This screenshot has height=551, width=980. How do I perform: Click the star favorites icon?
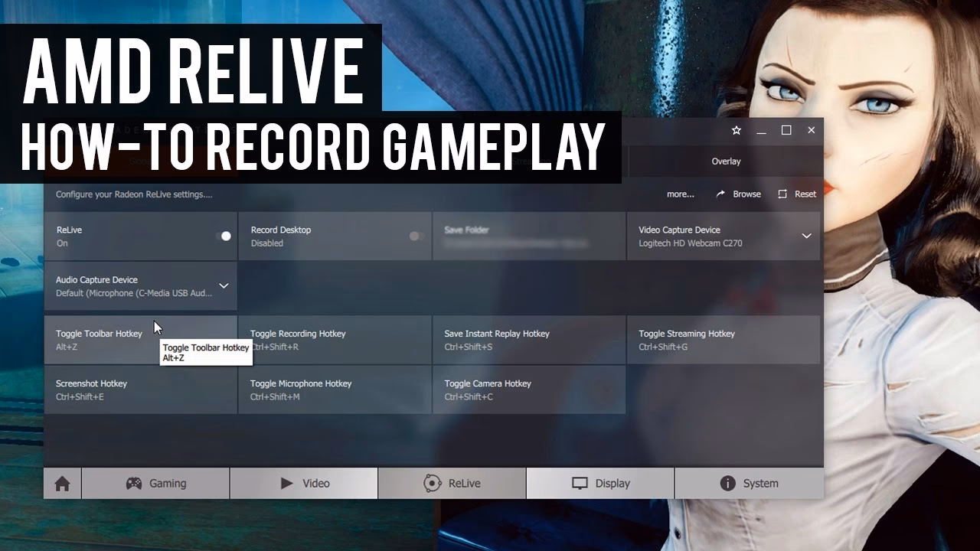(x=737, y=131)
